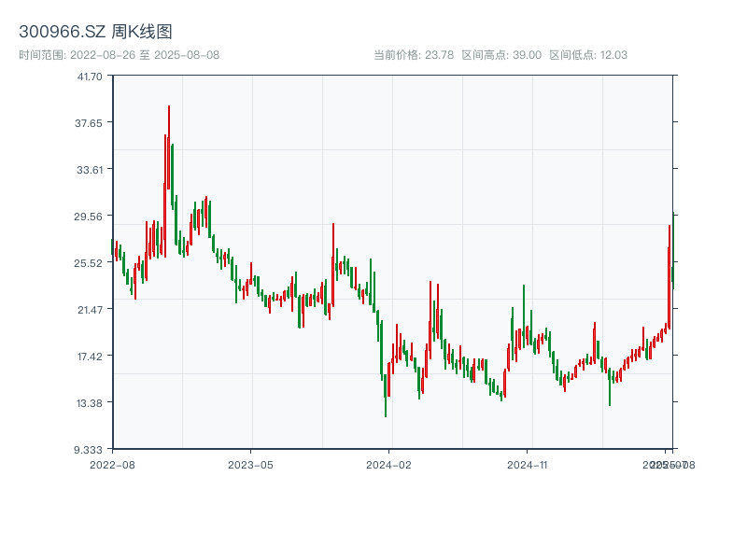Click the 25.52 y-axis label
Image resolution: width=747 pixels, height=560 pixels.
(x=90, y=263)
